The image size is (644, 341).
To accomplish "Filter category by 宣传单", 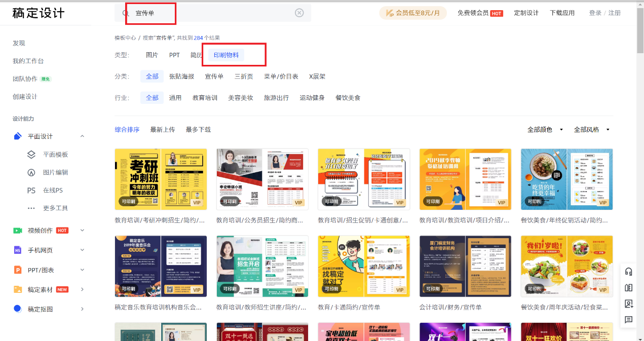I will (x=214, y=77).
